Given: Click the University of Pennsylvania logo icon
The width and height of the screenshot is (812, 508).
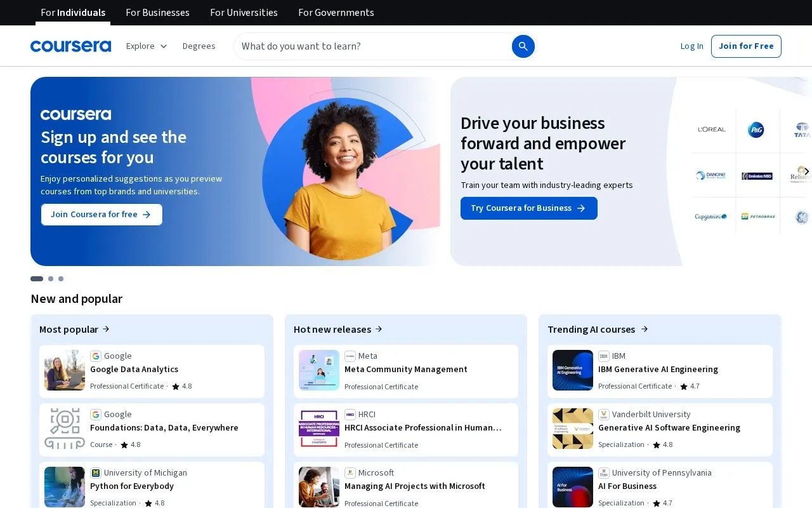Looking at the screenshot, I should tap(604, 473).
